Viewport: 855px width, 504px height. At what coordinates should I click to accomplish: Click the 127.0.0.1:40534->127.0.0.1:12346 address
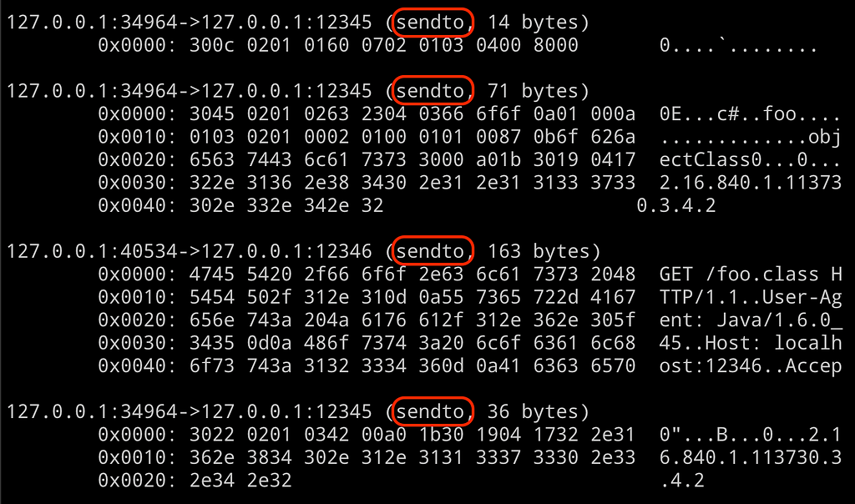tap(190, 251)
